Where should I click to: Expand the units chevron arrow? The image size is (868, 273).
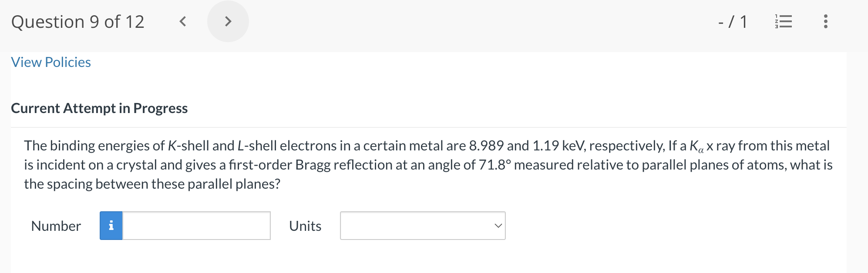(498, 226)
